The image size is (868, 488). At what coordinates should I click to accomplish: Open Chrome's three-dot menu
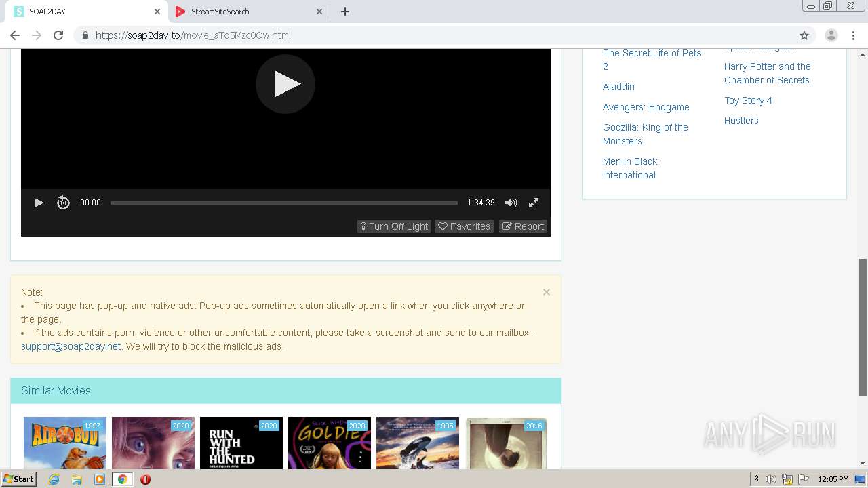pyautogui.click(x=854, y=35)
